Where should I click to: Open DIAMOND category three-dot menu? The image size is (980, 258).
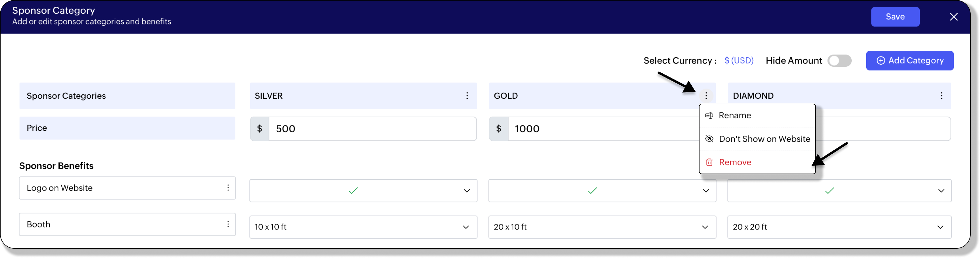click(x=941, y=96)
